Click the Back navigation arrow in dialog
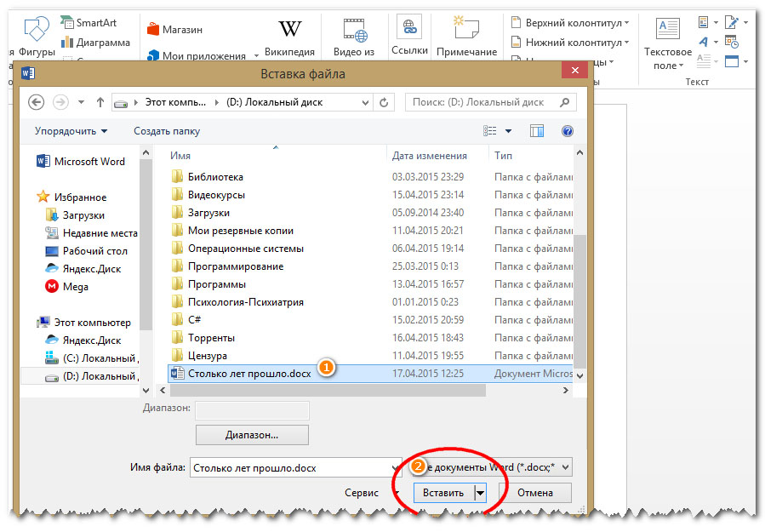The image size is (765, 532). [36, 102]
